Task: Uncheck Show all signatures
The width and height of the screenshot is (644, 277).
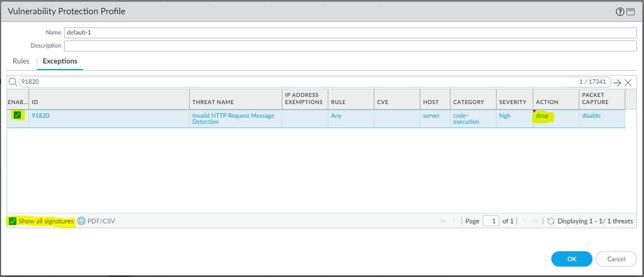Action: tap(13, 221)
